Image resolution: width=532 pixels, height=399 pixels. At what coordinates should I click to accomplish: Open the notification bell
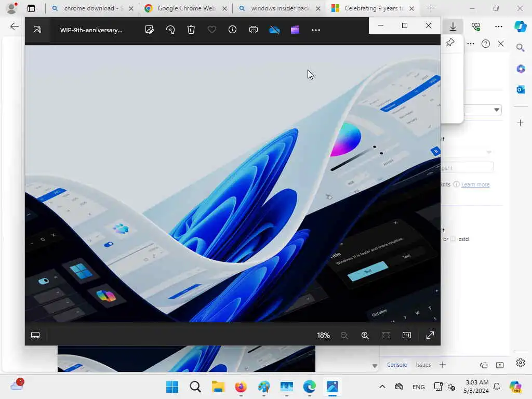497,387
